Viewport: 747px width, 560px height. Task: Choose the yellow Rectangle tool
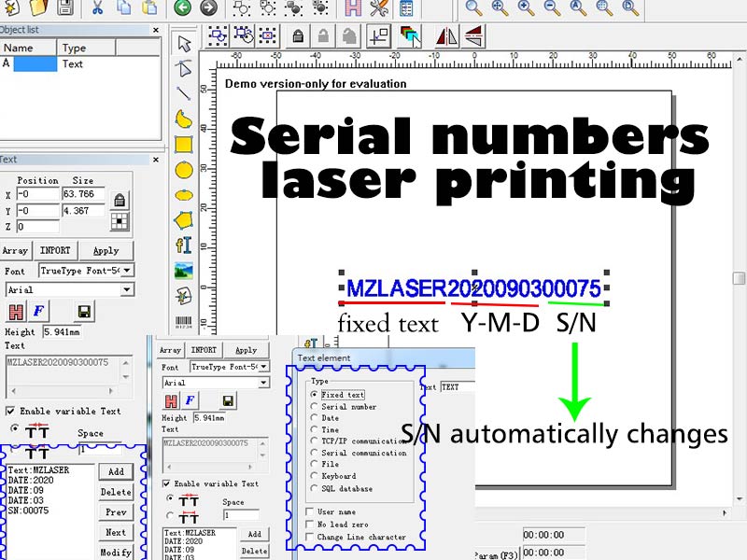tap(184, 145)
